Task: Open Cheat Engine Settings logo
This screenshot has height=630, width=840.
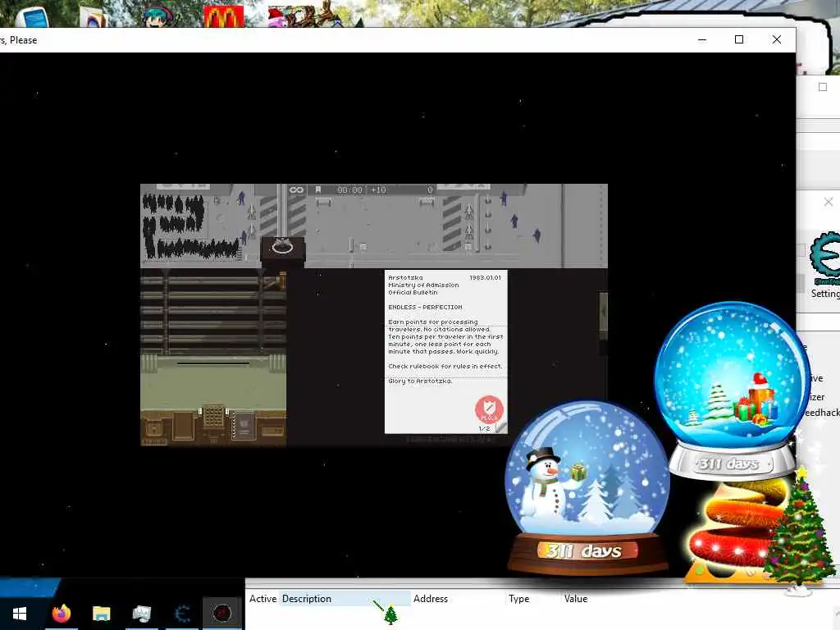Action: (x=825, y=259)
